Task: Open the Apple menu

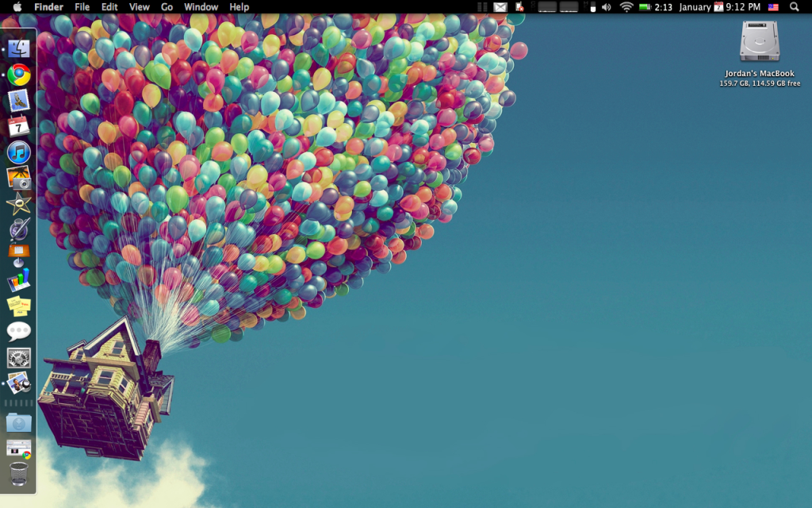Action: click(x=17, y=6)
